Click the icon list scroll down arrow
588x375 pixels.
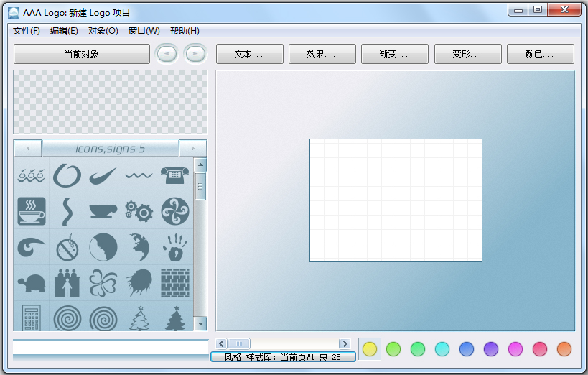point(200,324)
